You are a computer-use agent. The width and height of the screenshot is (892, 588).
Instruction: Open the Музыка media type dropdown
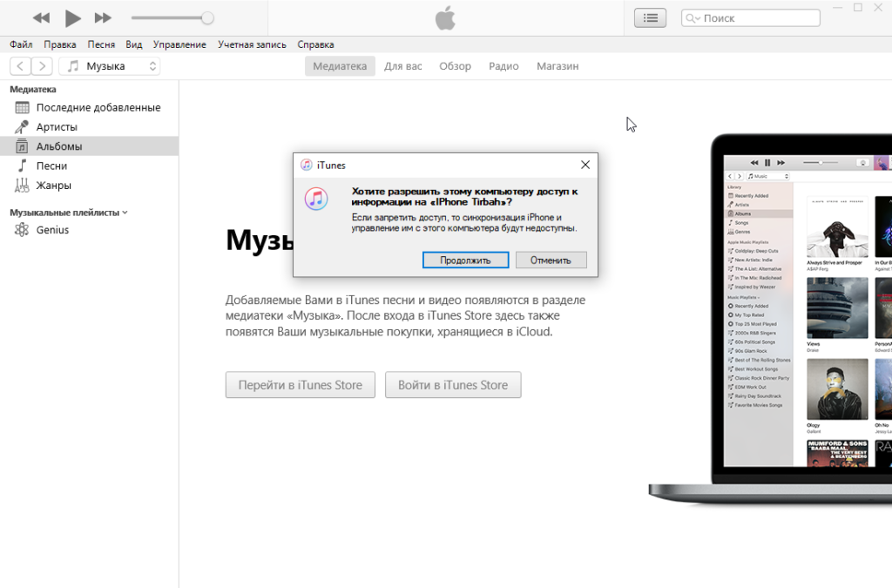pos(110,66)
